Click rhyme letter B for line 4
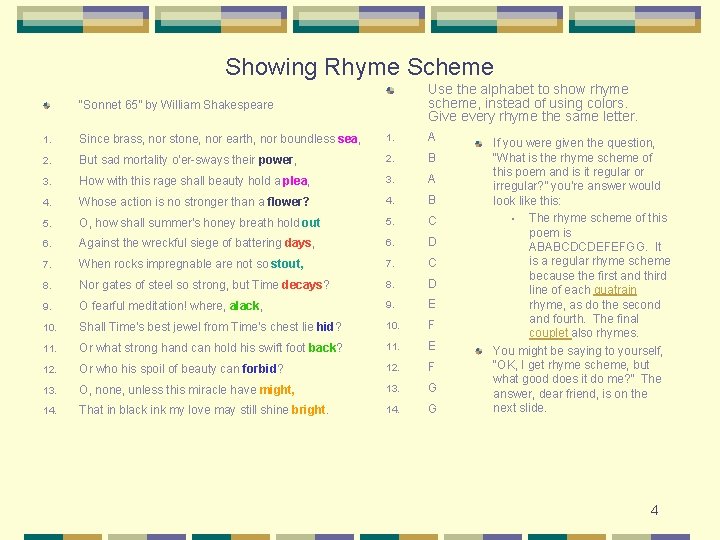This screenshot has width=720, height=540. [x=432, y=200]
